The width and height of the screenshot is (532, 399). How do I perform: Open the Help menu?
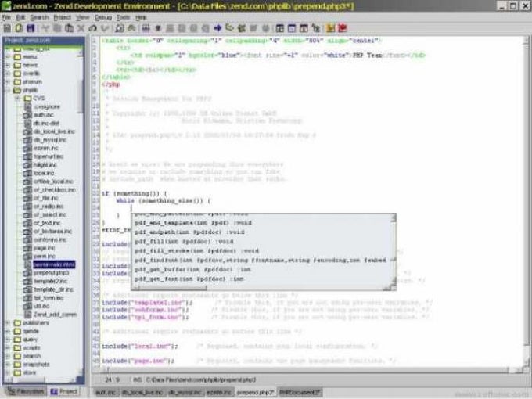click(x=141, y=17)
